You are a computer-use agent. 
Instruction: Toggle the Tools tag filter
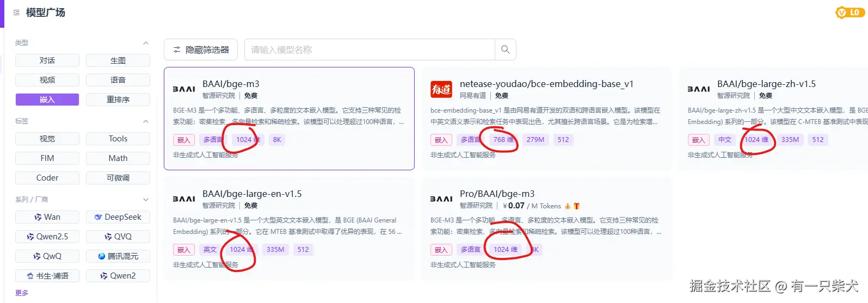coord(118,139)
